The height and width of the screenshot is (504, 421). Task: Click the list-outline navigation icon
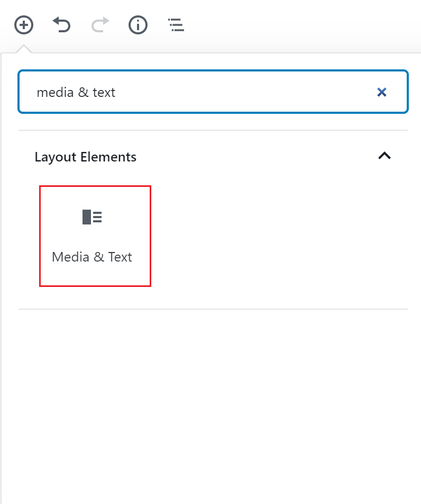coord(176,25)
